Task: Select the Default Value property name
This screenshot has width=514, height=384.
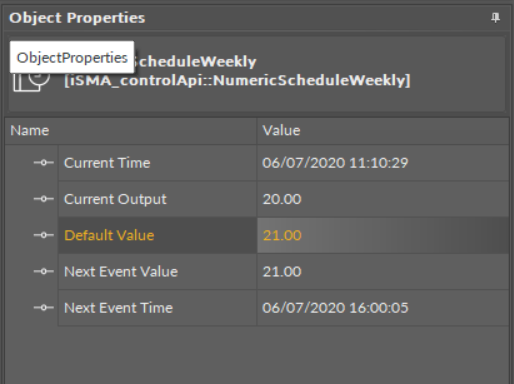Action: (109, 235)
